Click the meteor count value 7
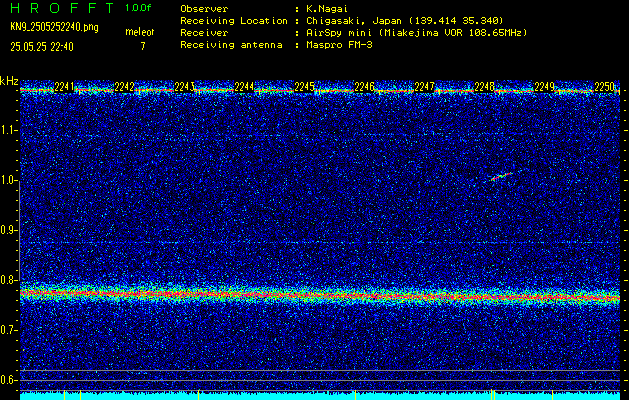The width and height of the screenshot is (629, 400). [x=142, y=46]
